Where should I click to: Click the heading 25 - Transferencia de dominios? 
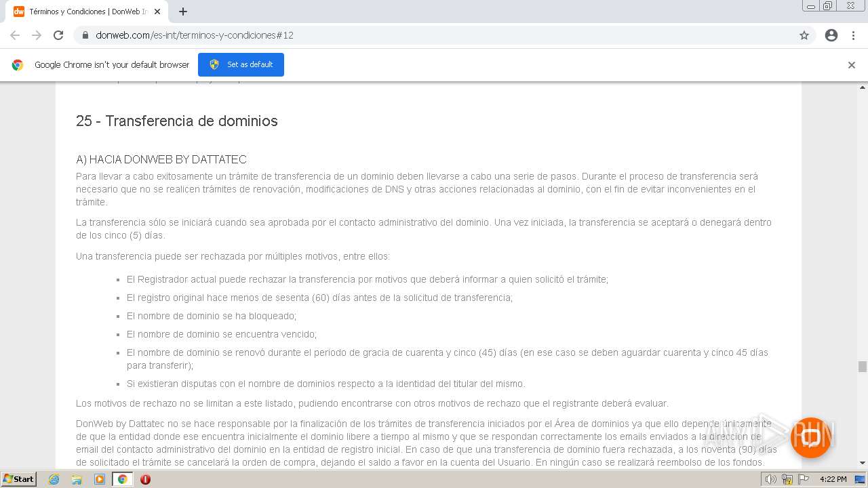[x=177, y=121]
